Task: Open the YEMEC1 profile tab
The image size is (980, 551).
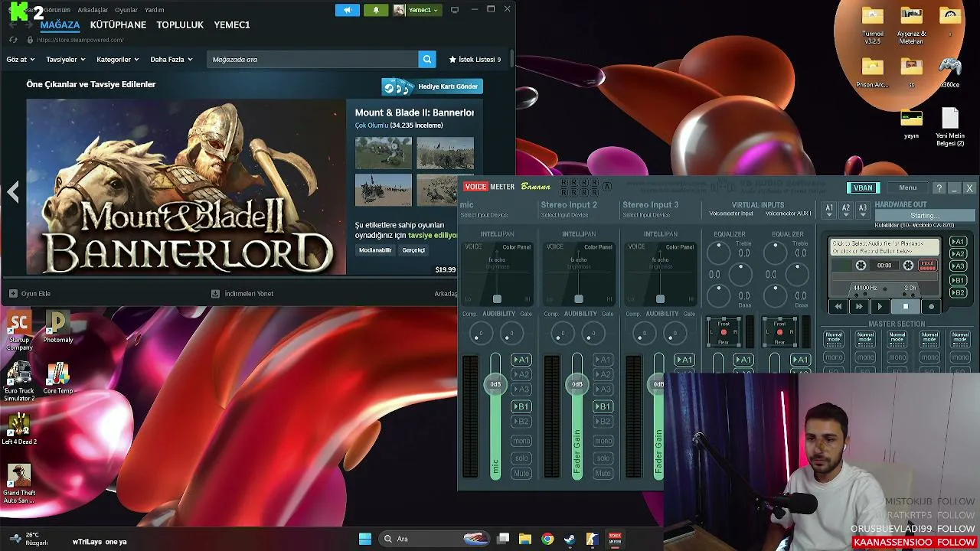Action: click(232, 24)
